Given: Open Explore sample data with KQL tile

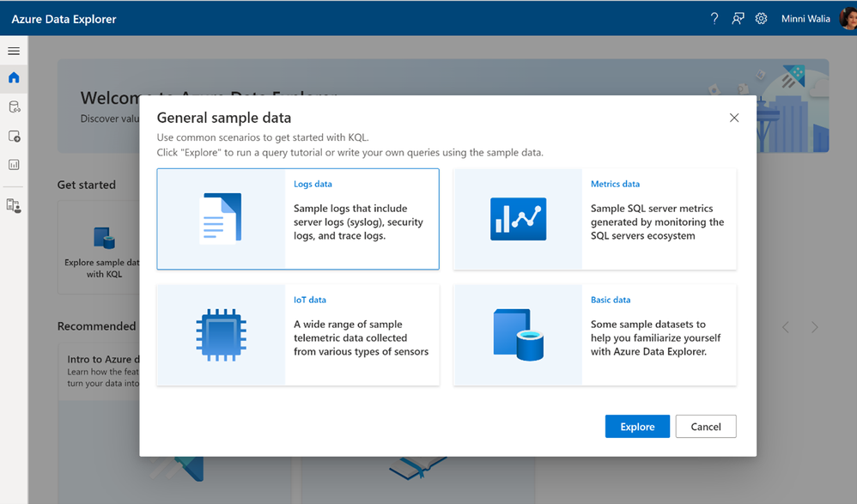Looking at the screenshot, I should 99,247.
